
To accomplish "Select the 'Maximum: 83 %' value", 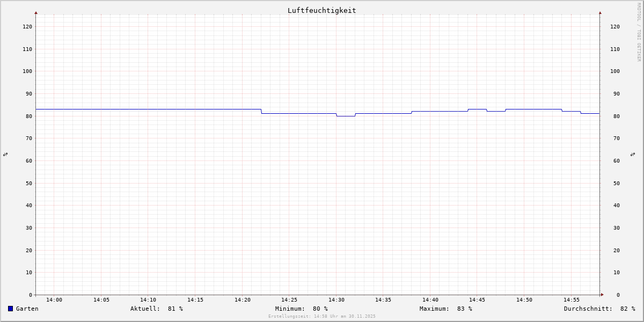I will [x=446, y=309].
